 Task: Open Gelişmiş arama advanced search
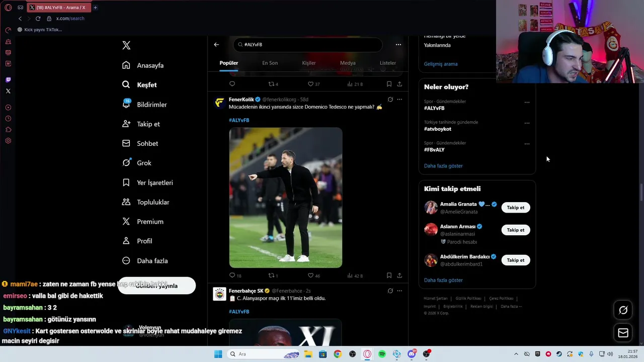[x=441, y=64]
